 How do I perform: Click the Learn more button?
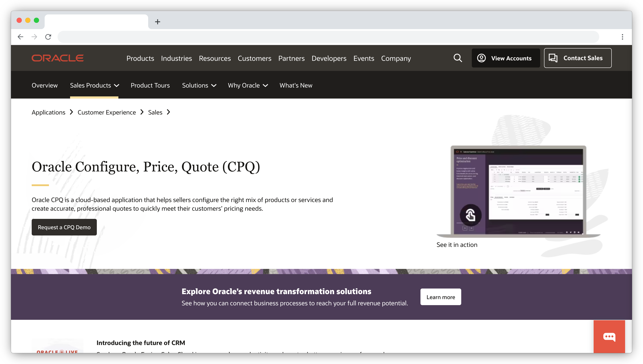441,297
